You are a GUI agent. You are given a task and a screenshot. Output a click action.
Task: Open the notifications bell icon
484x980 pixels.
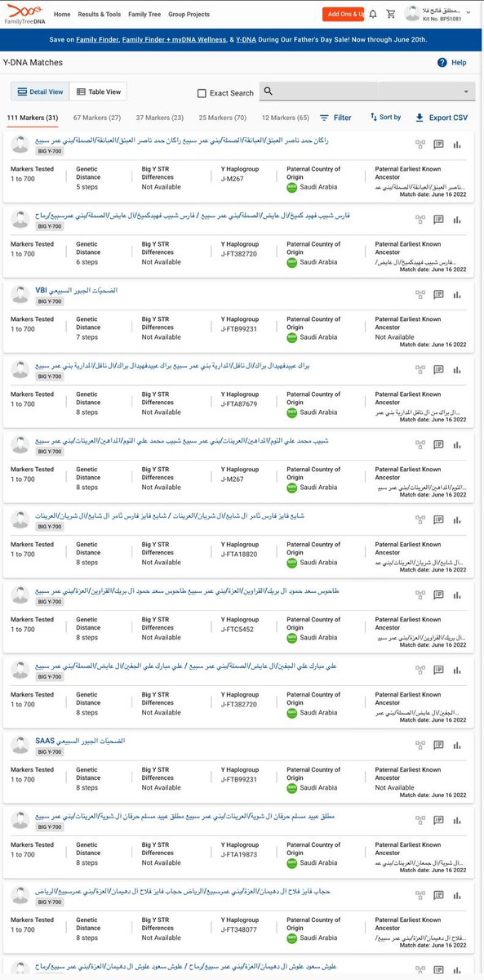pyautogui.click(x=372, y=14)
